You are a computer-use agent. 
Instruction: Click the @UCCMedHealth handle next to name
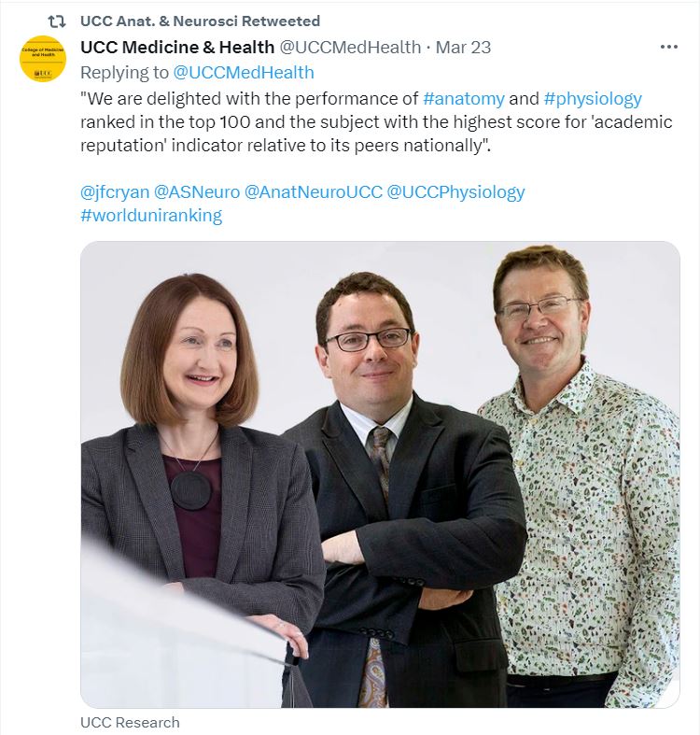click(350, 48)
